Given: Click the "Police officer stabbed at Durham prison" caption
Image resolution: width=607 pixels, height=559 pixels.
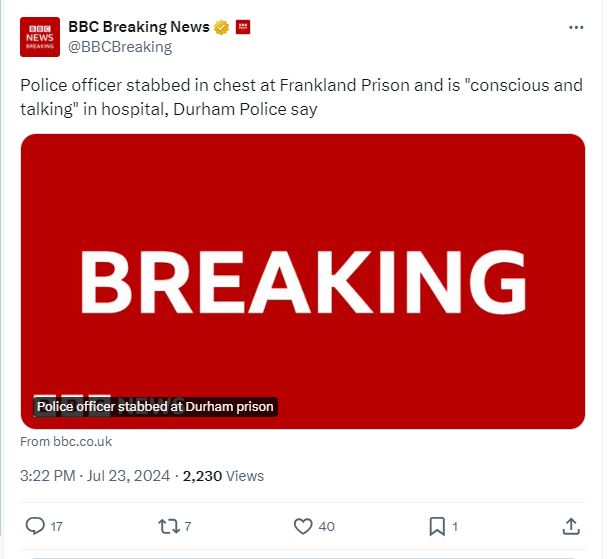Looking at the screenshot, I should [155, 407].
